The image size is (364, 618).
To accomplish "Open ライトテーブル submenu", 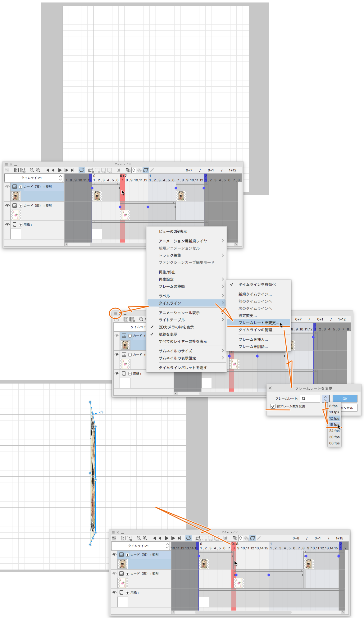I will [186, 320].
